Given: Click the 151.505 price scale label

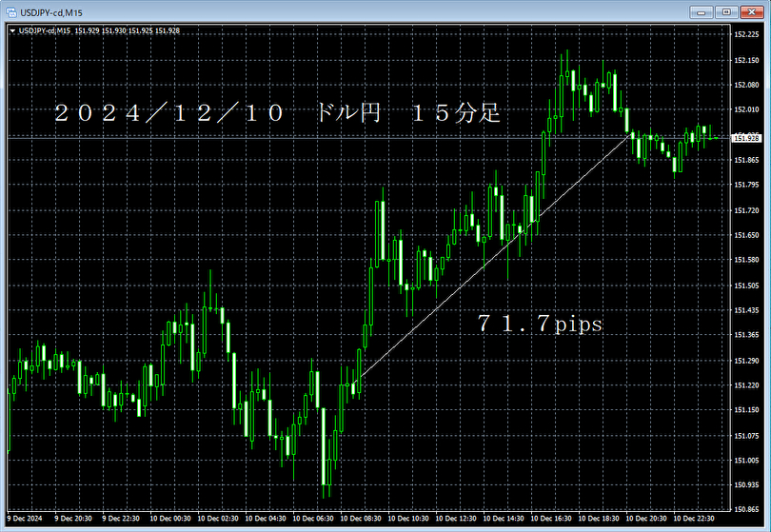Looking at the screenshot, I should 746,286.
